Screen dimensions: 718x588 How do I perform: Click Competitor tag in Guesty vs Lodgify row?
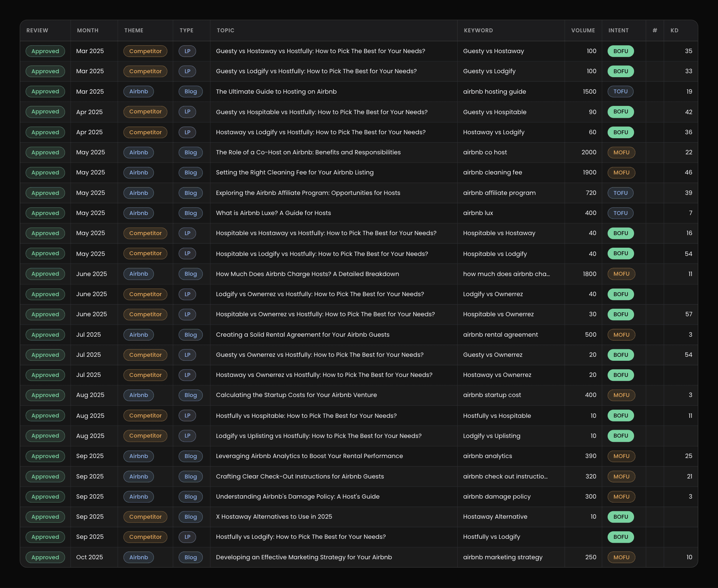pos(145,71)
